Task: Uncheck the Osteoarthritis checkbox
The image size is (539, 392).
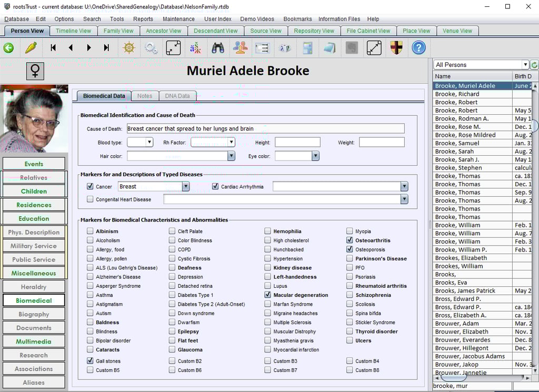Action: 350,240
